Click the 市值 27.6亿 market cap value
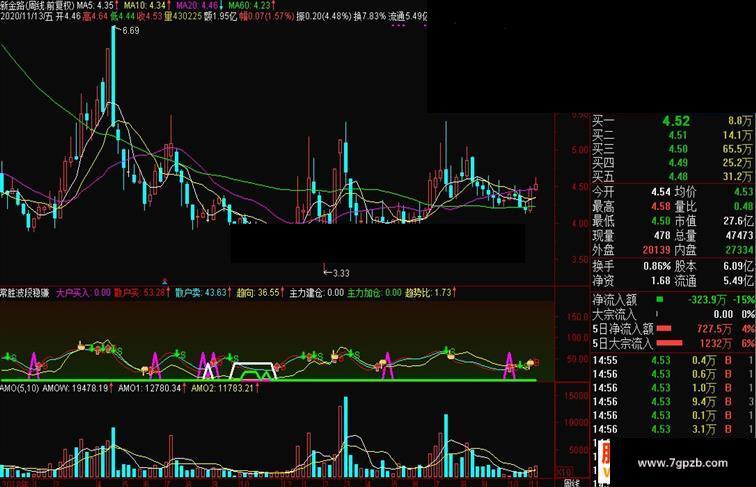 (738, 221)
